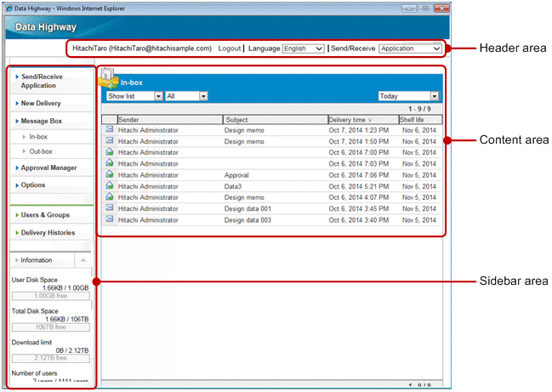Open the Send/Receive Application dropdown in header
Viewport: 552px width, 392px height.
coord(410,48)
